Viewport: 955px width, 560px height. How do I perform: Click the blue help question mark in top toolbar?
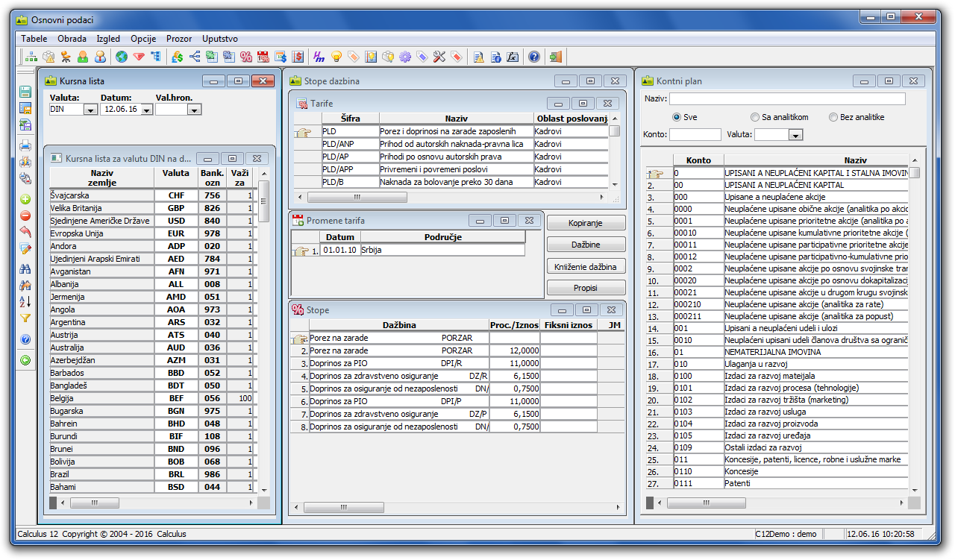534,57
